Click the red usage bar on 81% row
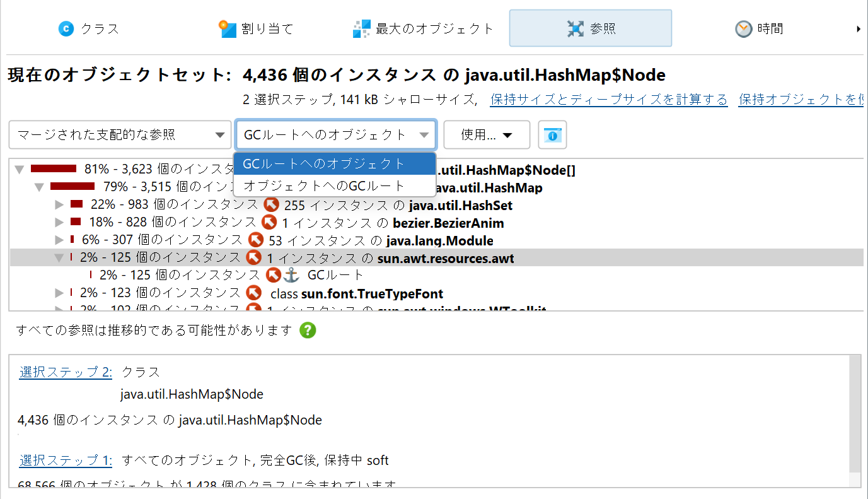Viewport: 868px width, 499px height. tap(54, 168)
